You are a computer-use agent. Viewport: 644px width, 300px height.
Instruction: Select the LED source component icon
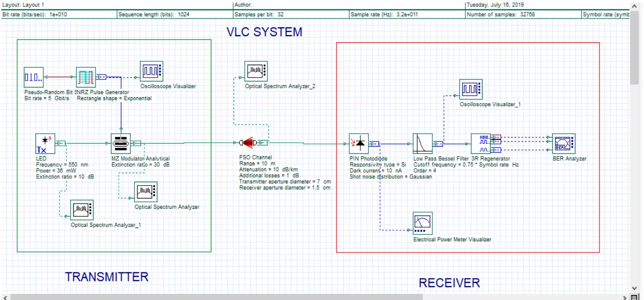pyautogui.click(x=46, y=144)
